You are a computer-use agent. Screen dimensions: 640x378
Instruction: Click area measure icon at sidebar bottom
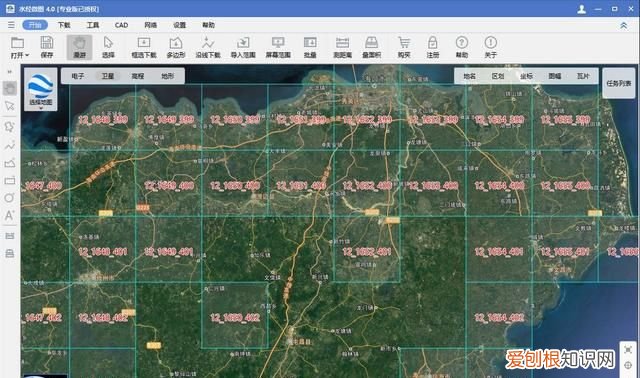tap(10, 253)
